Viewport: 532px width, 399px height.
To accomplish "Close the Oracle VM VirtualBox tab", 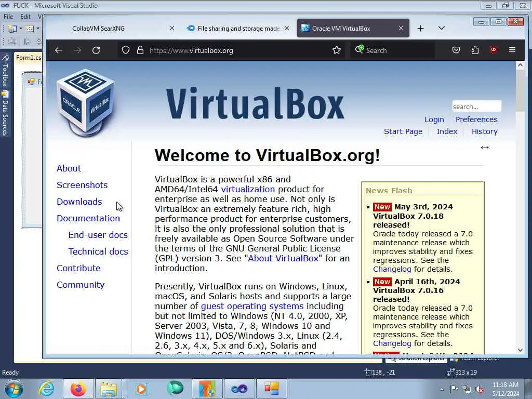I will [x=401, y=28].
